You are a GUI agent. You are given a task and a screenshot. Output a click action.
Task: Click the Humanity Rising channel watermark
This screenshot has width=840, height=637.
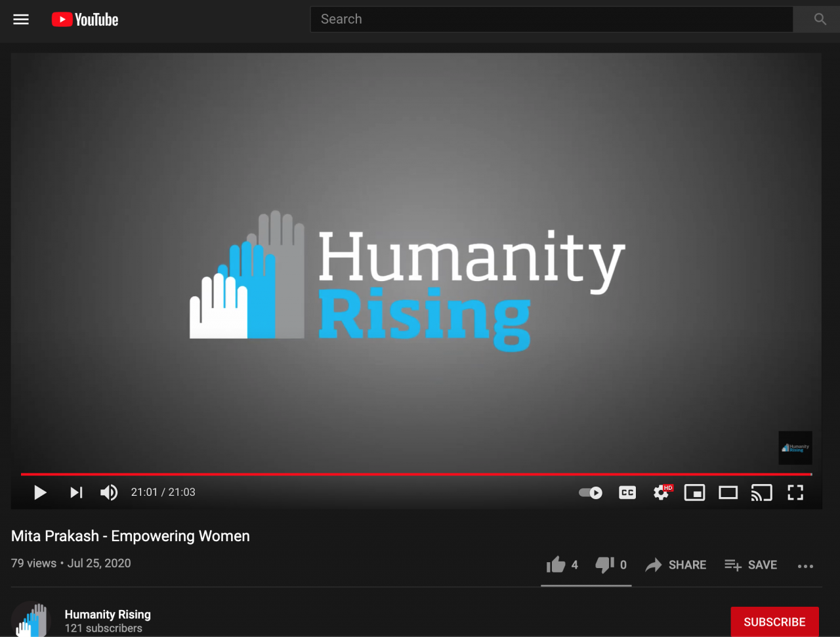point(795,448)
